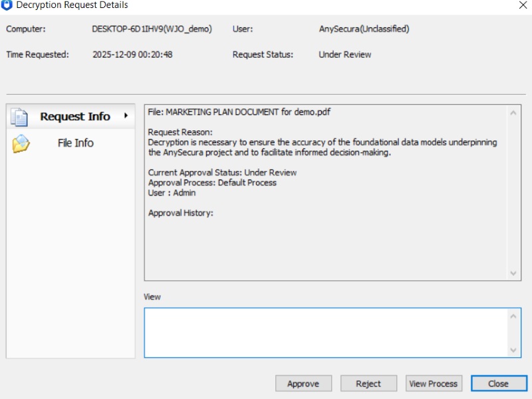Click the details pane up scroll arrow
The height and width of the screenshot is (399, 532).
(513, 113)
